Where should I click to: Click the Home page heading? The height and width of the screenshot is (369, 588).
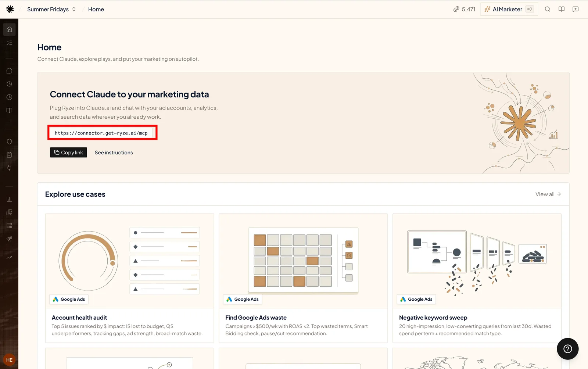tap(49, 47)
